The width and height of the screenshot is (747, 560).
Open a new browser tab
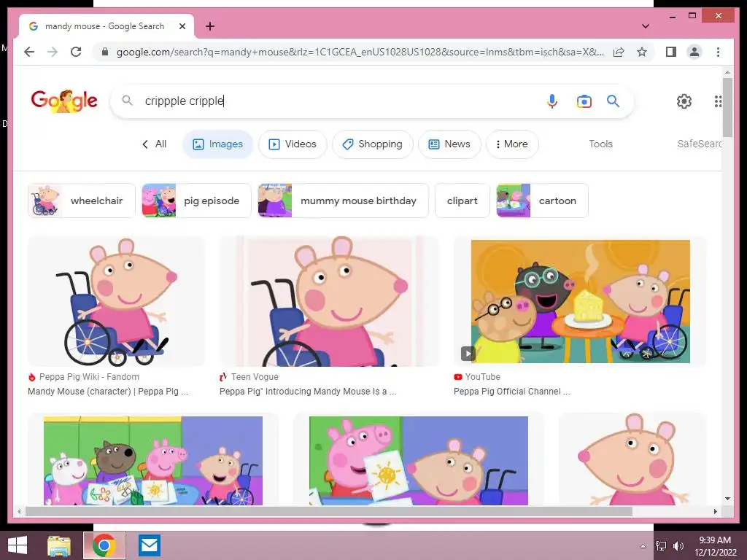[x=209, y=26]
